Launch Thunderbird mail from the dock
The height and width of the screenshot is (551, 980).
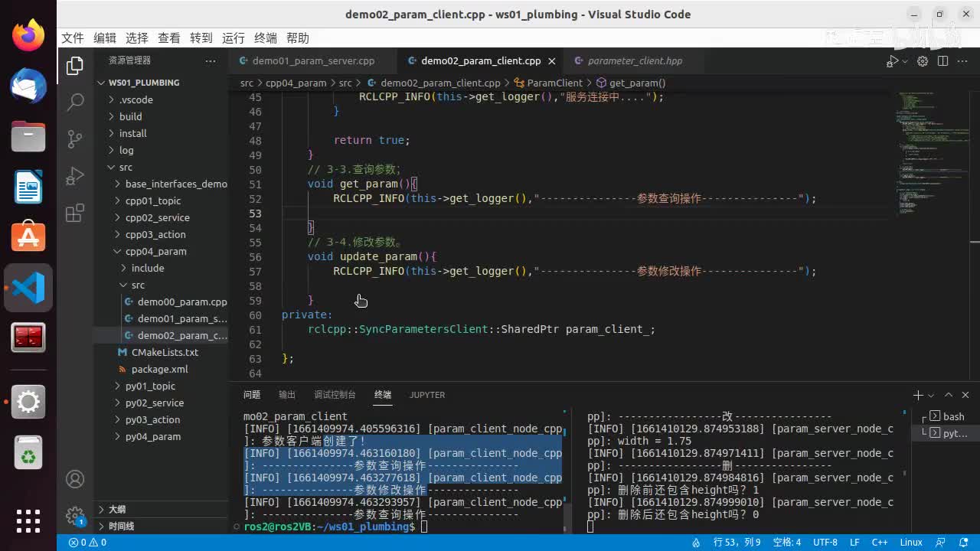click(28, 86)
